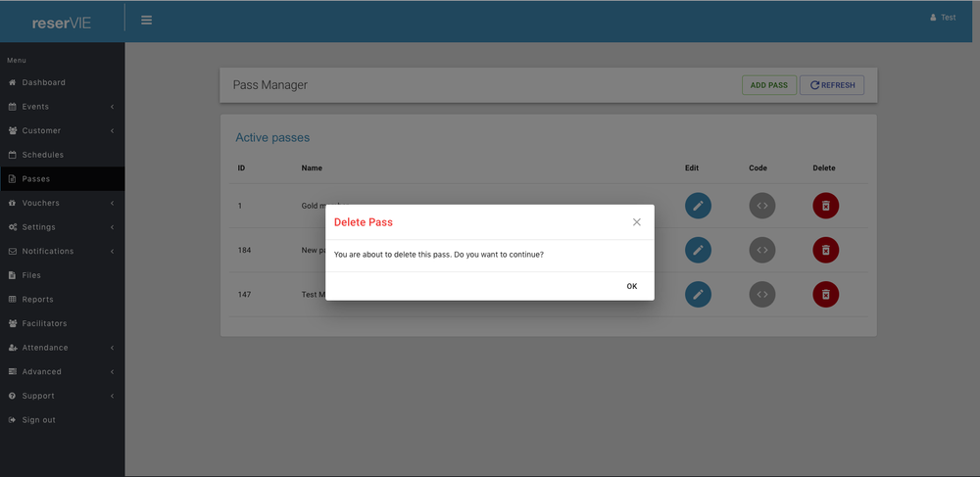Edit pass with ID 1

click(x=698, y=206)
